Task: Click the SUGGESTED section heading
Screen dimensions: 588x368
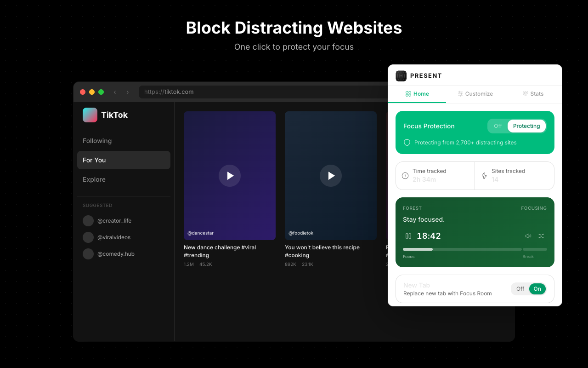Action: coord(97,206)
